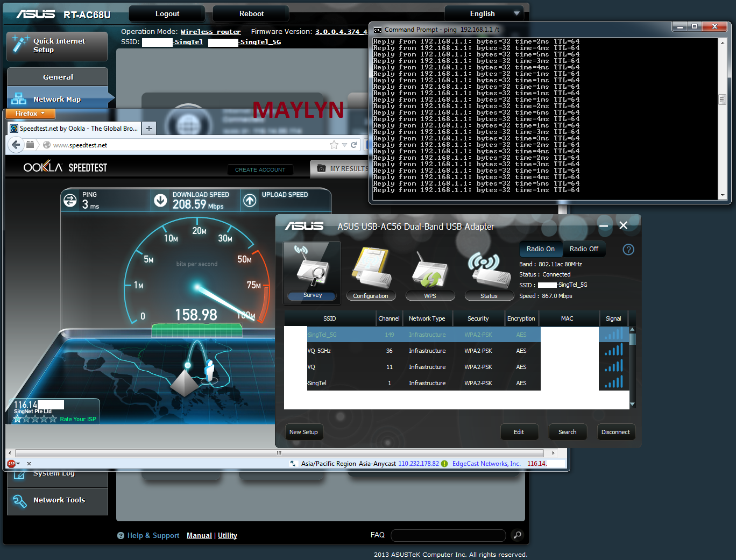Click the FAQ search input field
736x560 pixels.
tap(448, 535)
